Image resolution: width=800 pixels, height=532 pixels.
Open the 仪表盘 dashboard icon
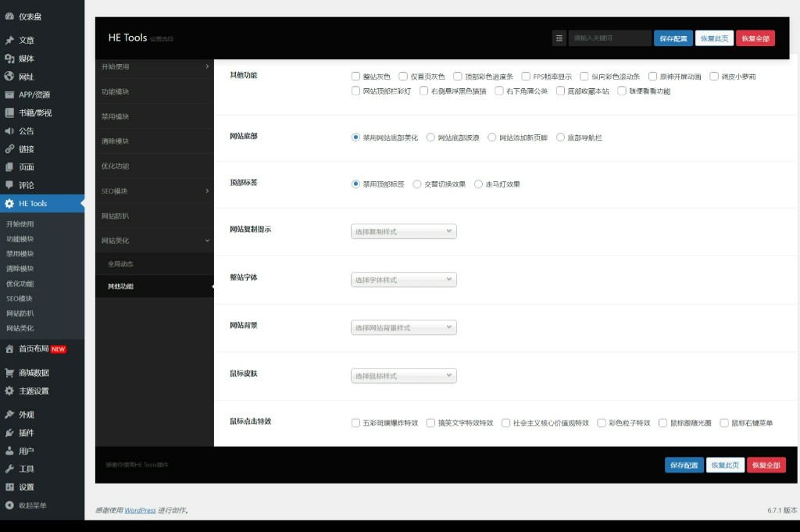9,16
